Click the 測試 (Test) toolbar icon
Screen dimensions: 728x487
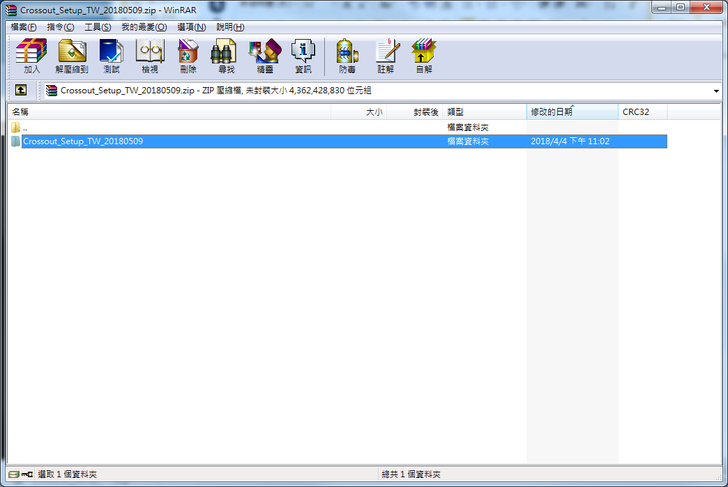tap(111, 56)
